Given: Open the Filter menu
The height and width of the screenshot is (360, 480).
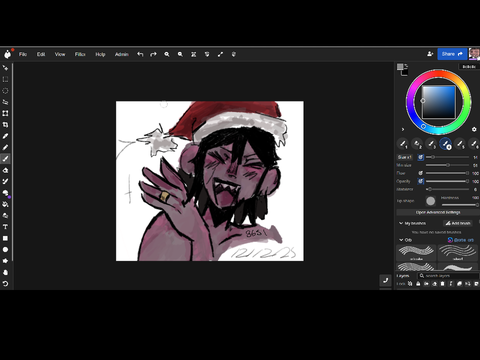Looking at the screenshot, I should click(x=80, y=54).
